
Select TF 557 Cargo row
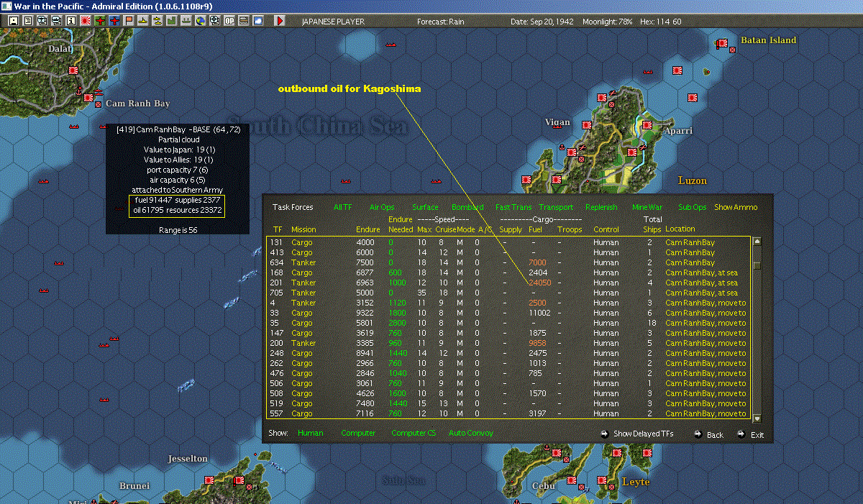(508, 413)
